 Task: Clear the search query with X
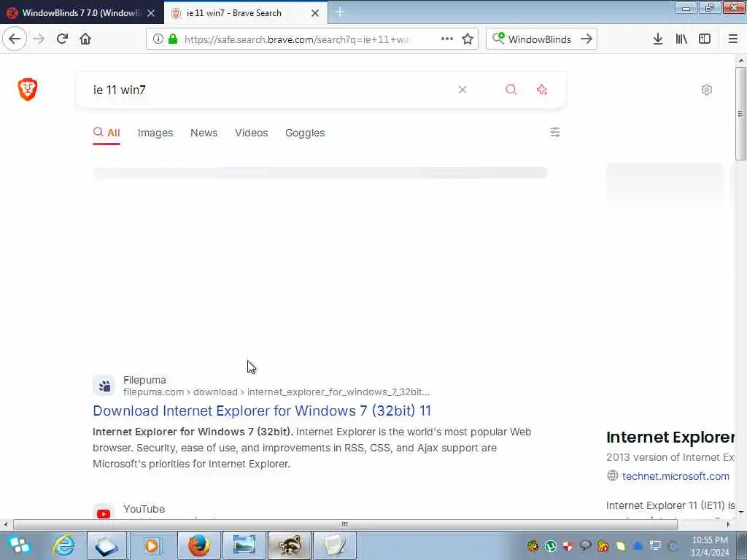[x=462, y=90]
